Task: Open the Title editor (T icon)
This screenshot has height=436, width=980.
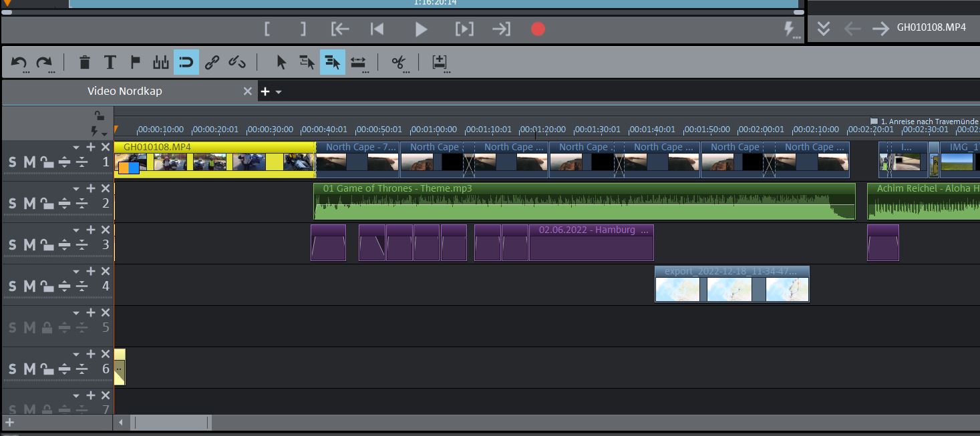Action: (110, 63)
